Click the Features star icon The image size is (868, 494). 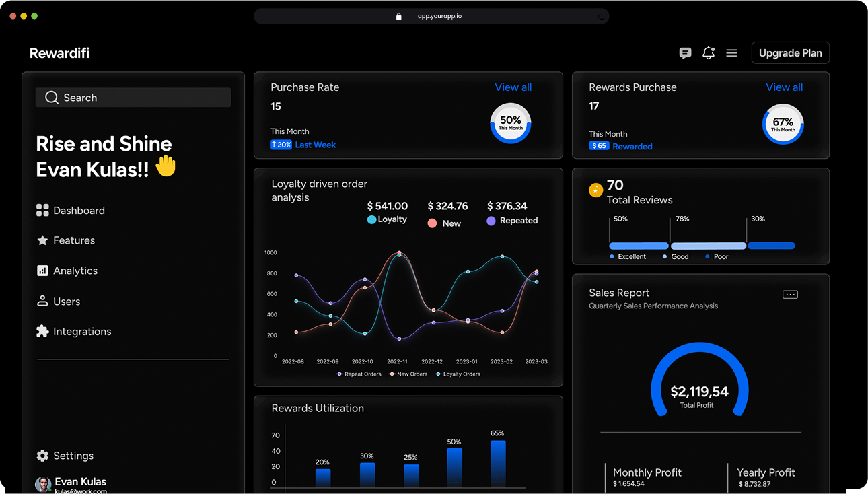click(42, 240)
